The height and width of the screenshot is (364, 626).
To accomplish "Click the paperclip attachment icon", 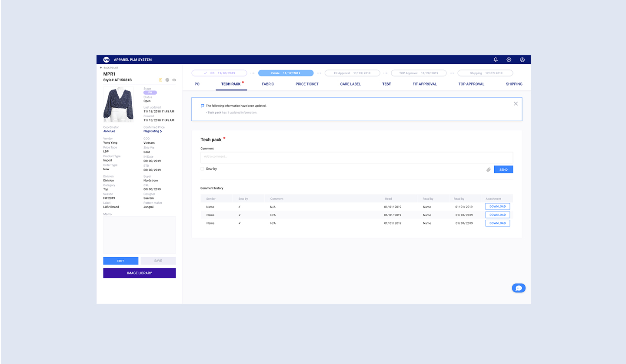I will click(x=488, y=170).
